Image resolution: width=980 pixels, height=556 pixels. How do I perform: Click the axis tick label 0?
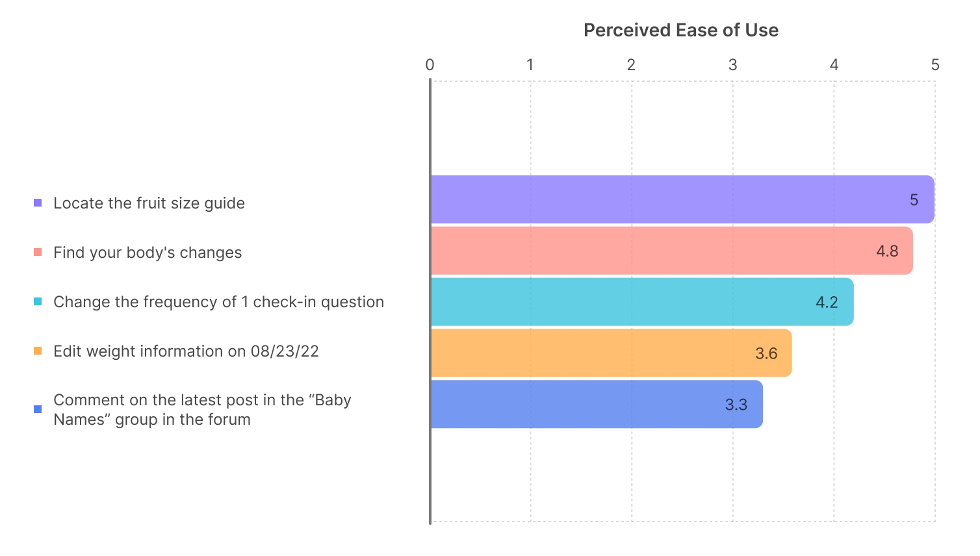pos(430,65)
